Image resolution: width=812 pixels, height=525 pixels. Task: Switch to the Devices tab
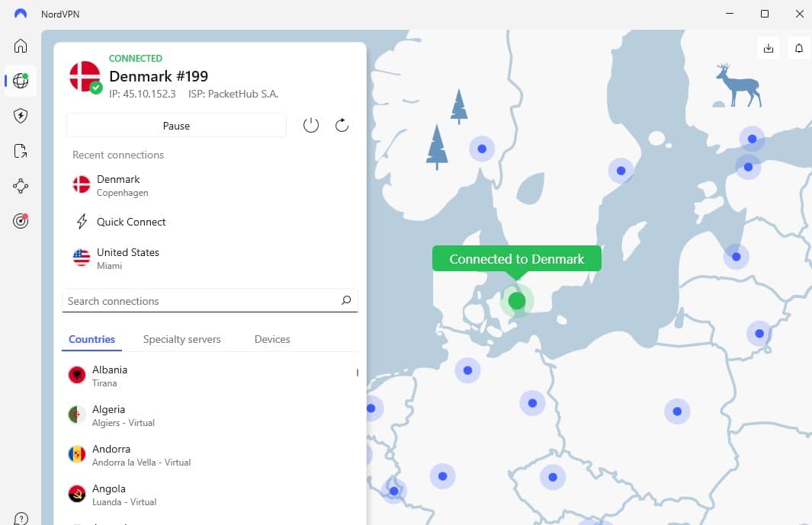click(x=272, y=340)
